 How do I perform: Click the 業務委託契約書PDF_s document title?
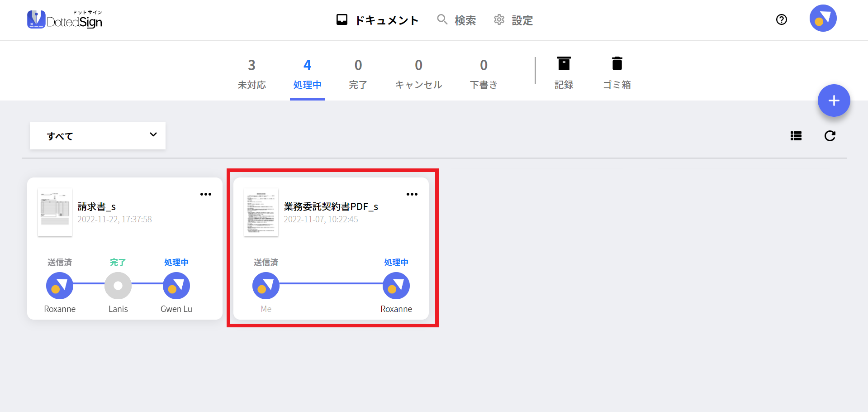coord(331,206)
